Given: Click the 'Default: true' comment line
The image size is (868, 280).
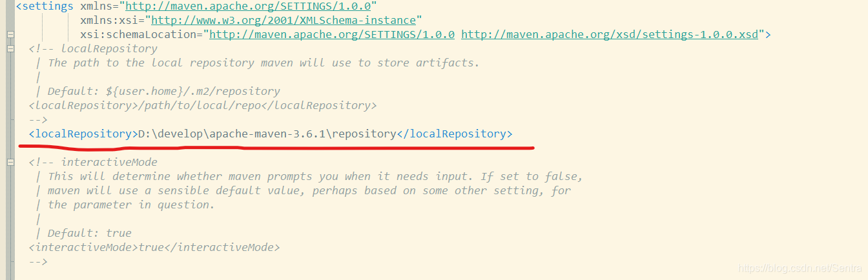Looking at the screenshot, I should click(83, 233).
